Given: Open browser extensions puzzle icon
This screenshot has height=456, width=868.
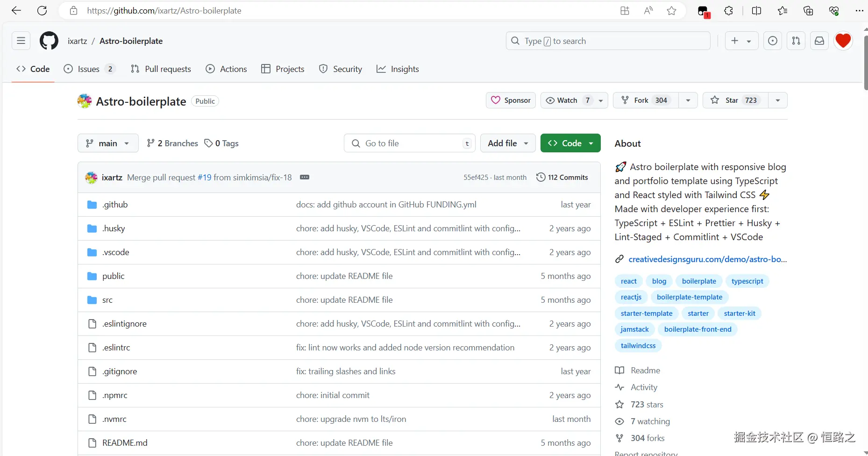Looking at the screenshot, I should (729, 11).
